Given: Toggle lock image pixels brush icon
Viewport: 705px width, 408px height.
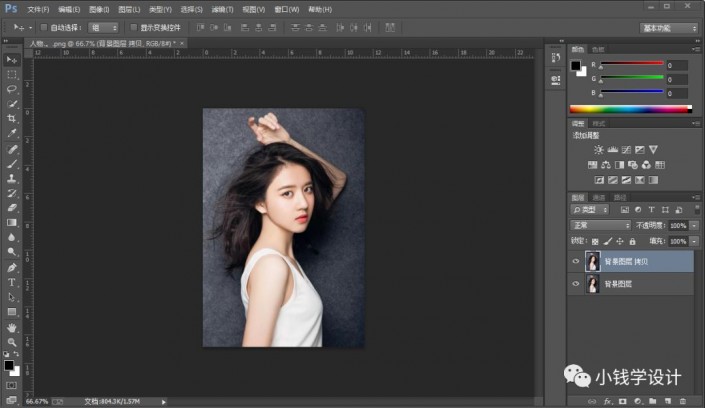Looking at the screenshot, I should [608, 242].
